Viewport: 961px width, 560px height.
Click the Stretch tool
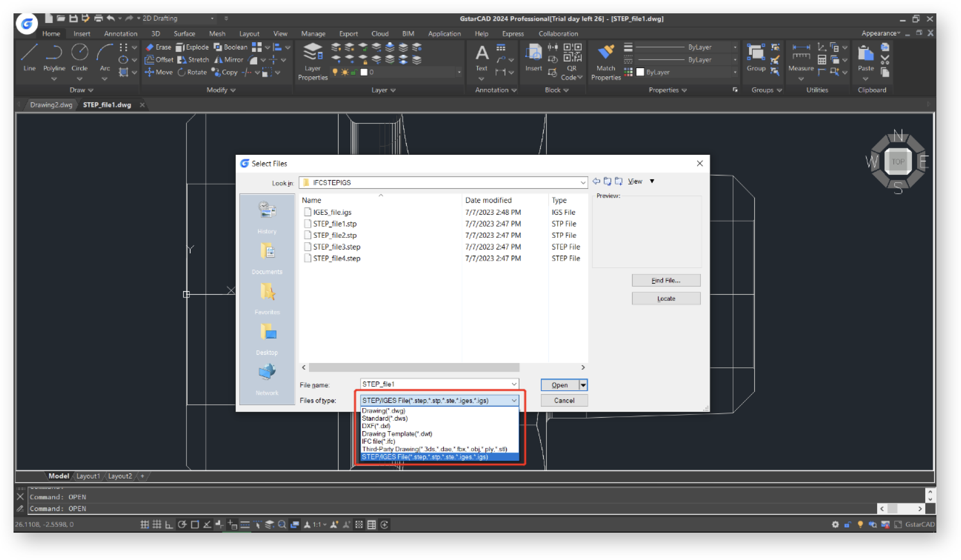(x=193, y=60)
